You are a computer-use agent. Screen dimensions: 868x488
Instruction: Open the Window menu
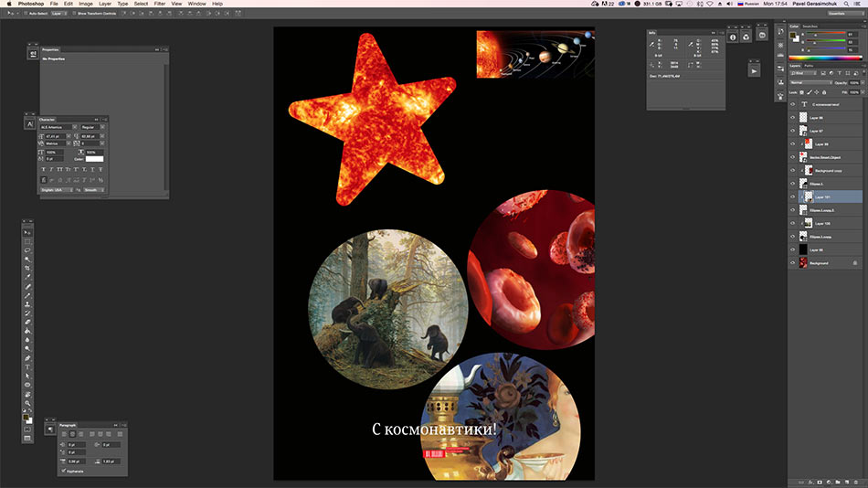[x=196, y=4]
